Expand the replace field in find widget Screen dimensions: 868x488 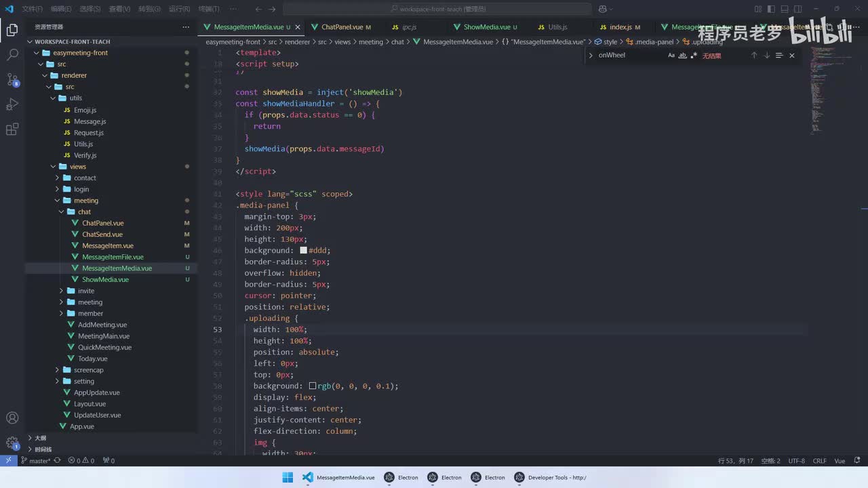591,56
